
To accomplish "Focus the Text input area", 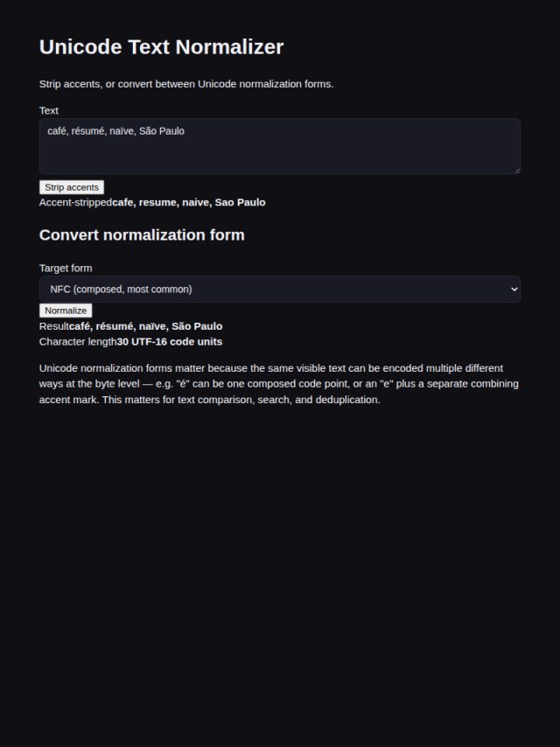I will 280,146.
